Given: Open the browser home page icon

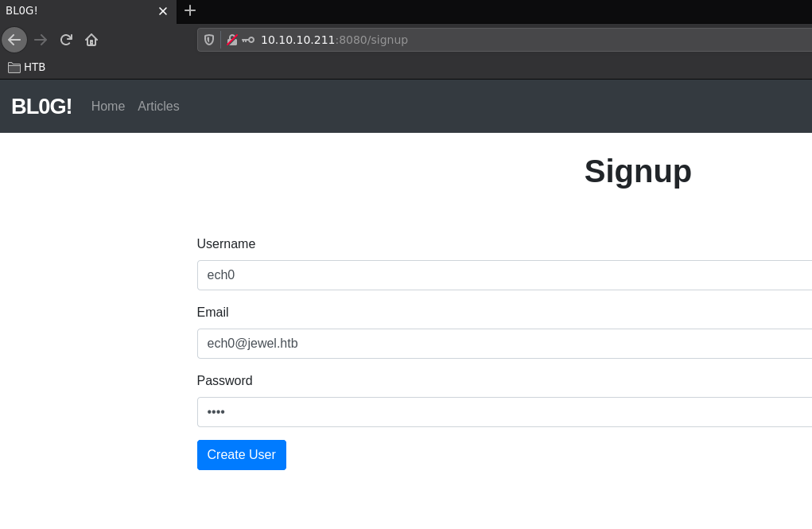Looking at the screenshot, I should [x=91, y=40].
